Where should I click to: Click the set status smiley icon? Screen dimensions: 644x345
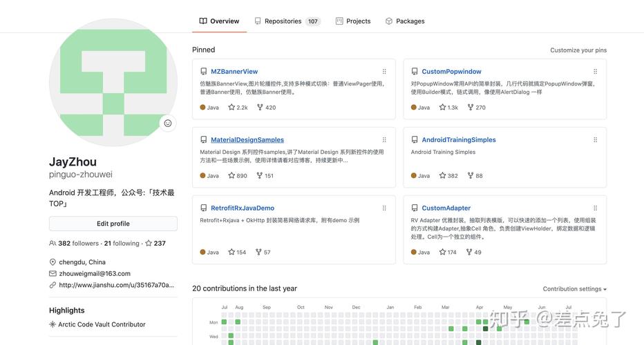(x=168, y=123)
